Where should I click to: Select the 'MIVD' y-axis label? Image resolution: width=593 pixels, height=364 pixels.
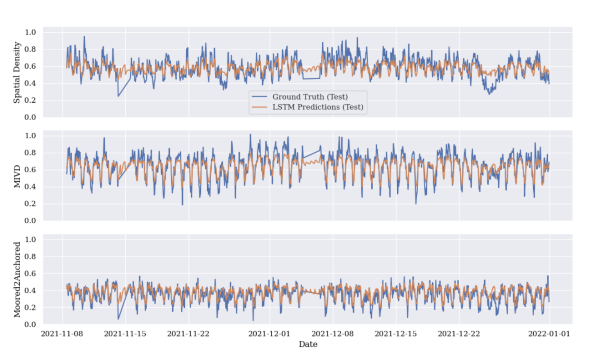coord(17,176)
